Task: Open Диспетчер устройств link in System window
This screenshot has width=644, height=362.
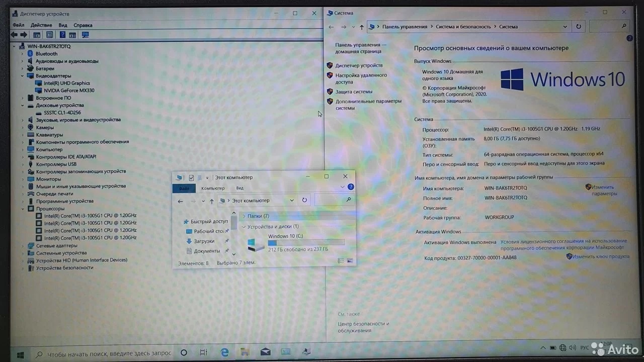Action: point(359,65)
